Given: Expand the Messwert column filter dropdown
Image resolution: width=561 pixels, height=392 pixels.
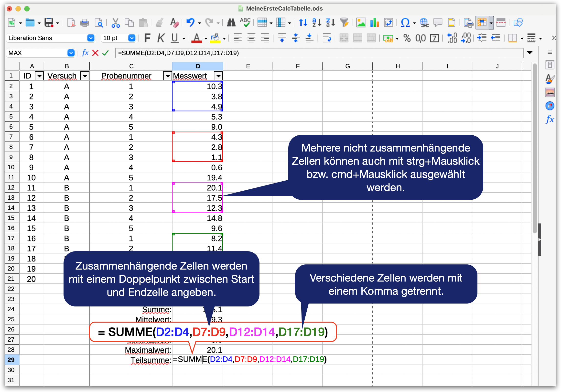Looking at the screenshot, I should tap(218, 76).
